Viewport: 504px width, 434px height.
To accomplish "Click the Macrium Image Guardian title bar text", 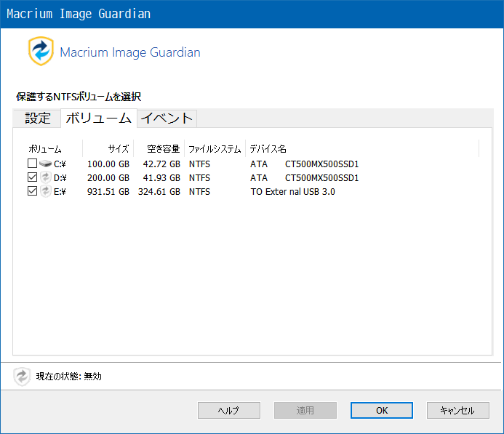I will (x=79, y=14).
